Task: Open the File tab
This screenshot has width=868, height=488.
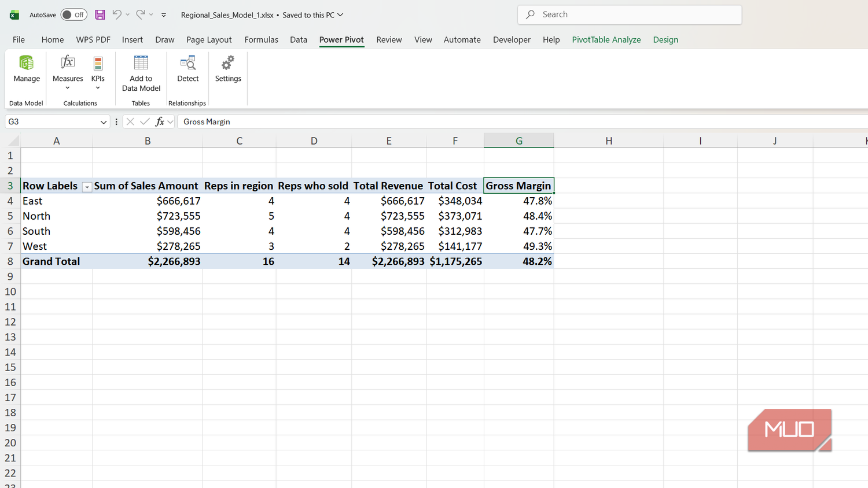Action: tap(19, 39)
